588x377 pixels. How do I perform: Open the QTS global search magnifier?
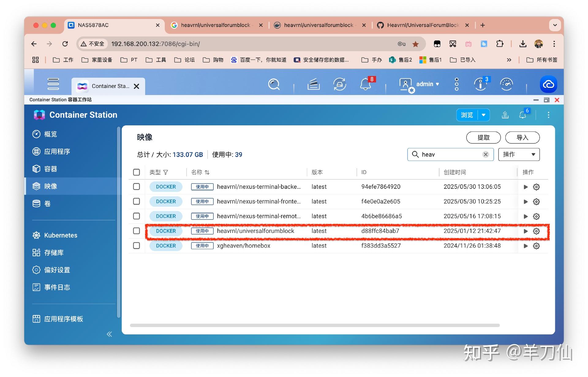click(x=273, y=84)
